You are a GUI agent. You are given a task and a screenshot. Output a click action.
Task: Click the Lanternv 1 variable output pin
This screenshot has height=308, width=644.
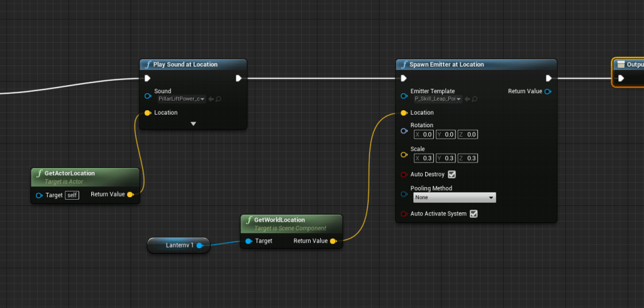199,245
